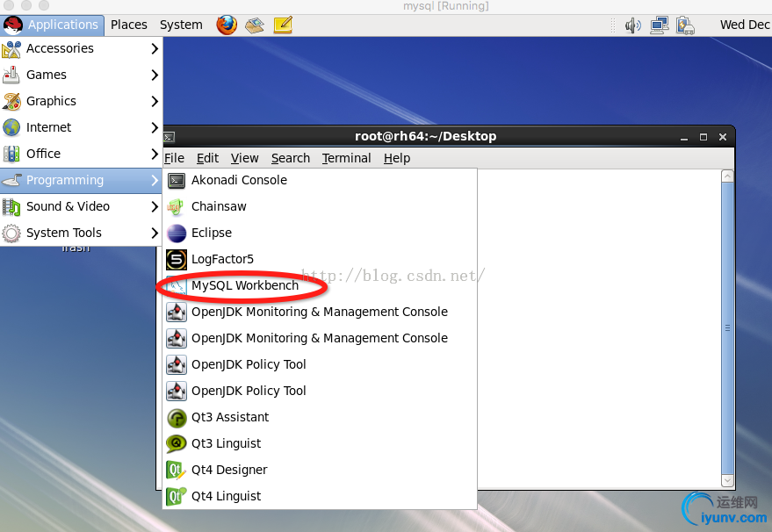Click the arrow beside Games

point(155,75)
